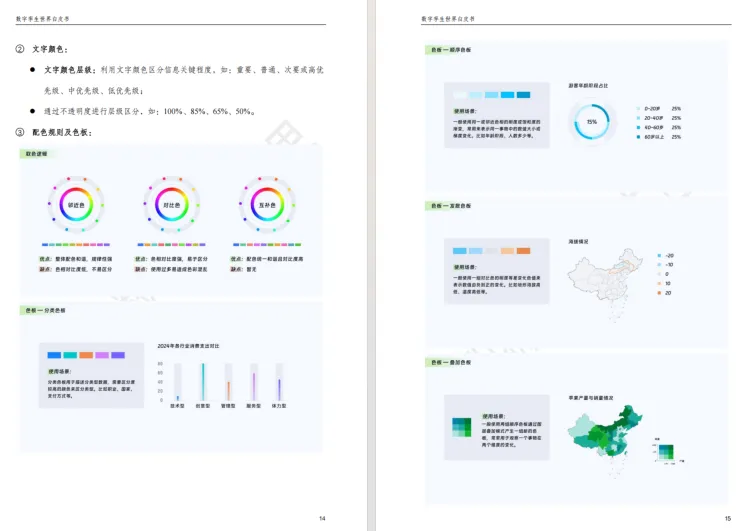Click the right page header 数字孪生世界白皮书

pyautogui.click(x=448, y=19)
